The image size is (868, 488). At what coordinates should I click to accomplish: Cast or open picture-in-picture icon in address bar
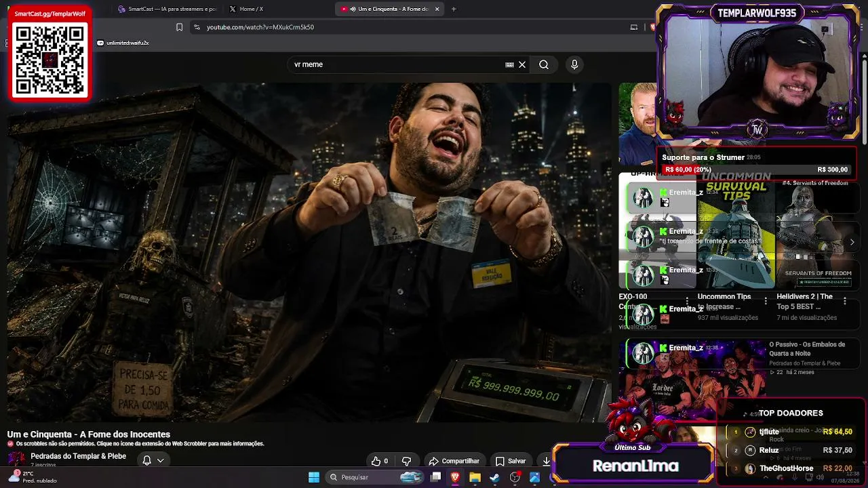634,27
